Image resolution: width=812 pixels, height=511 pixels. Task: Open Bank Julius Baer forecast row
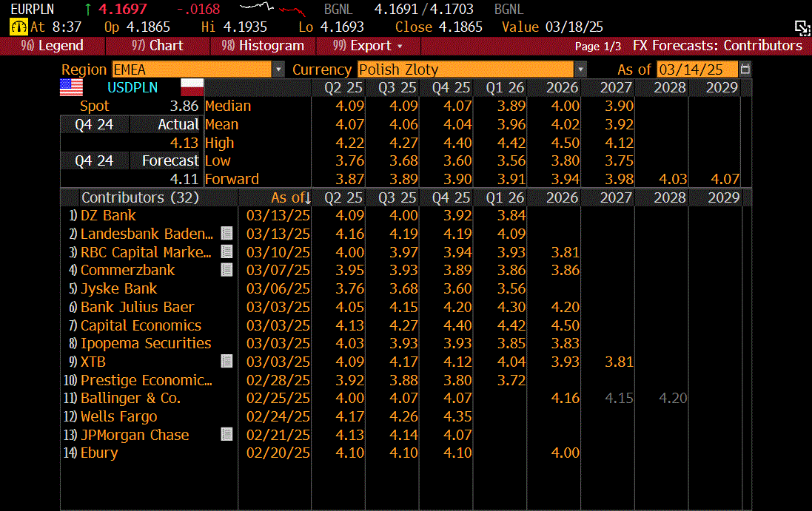click(x=137, y=307)
